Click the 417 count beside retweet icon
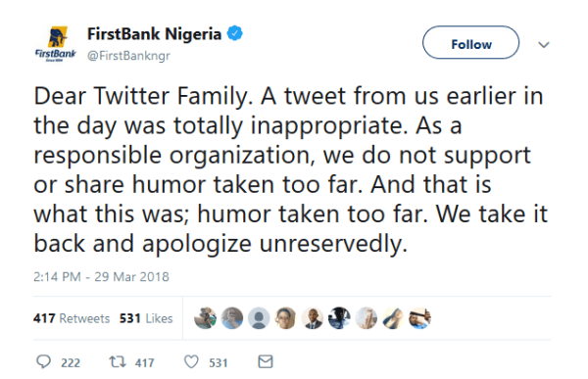This screenshot has height=379, width=588. [x=145, y=363]
